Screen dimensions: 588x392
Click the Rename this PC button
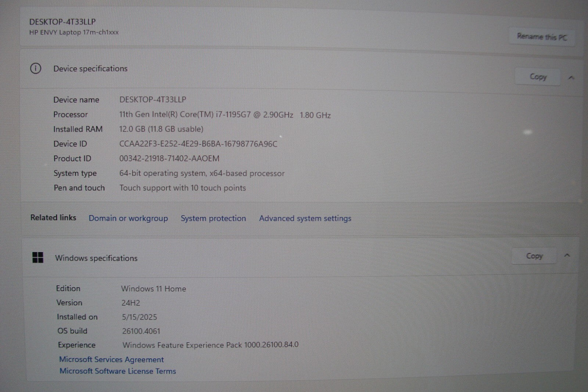(x=542, y=37)
